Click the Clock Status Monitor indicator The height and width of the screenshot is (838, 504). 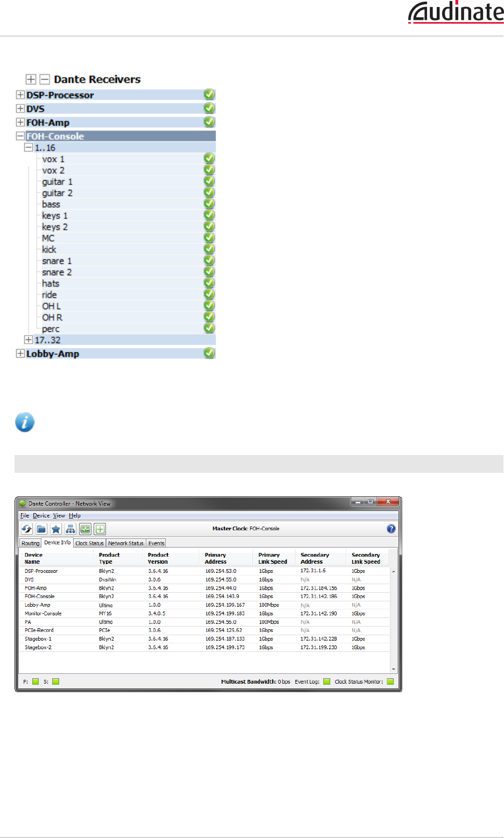391,681
